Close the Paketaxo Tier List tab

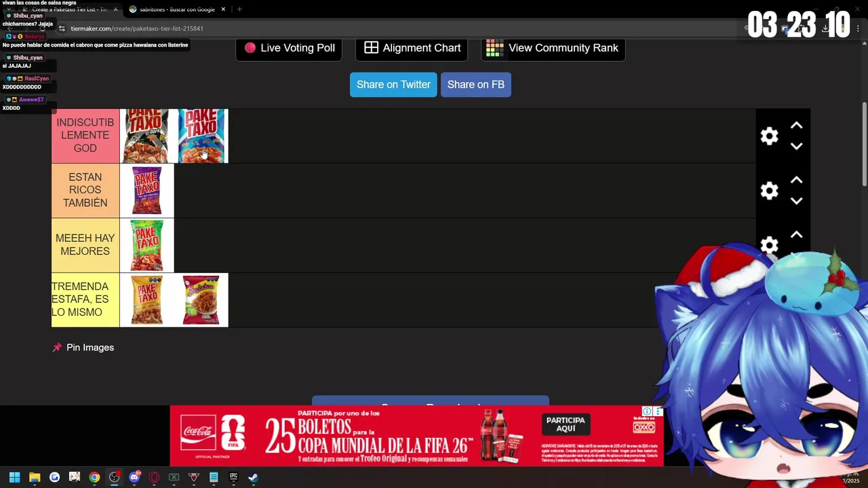tap(115, 9)
